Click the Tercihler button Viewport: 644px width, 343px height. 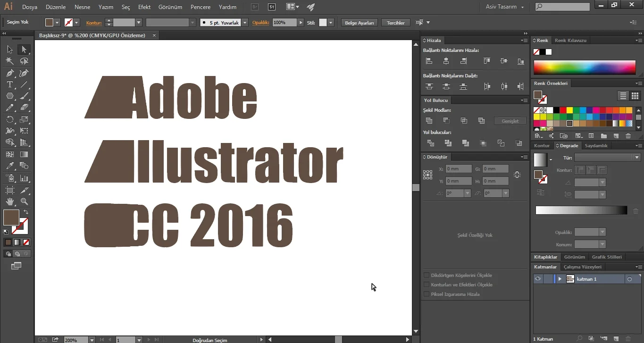click(396, 23)
